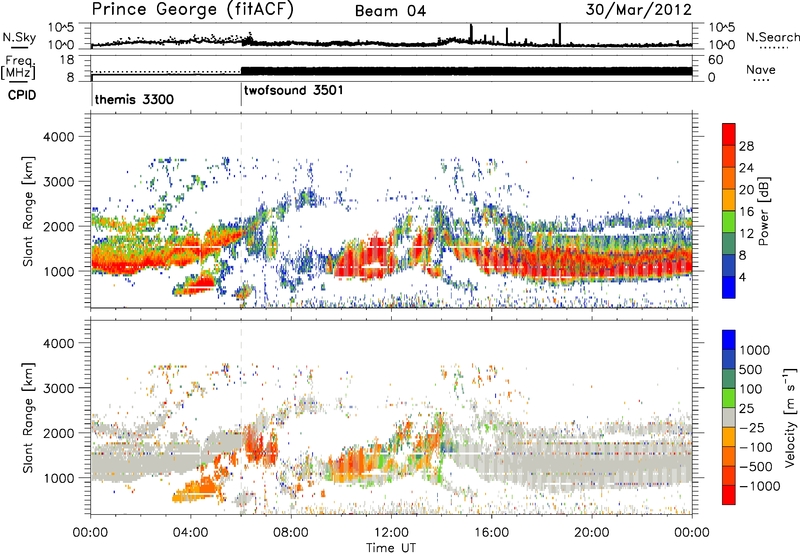
Task: Click the 'Velocity [m s-1]' colorbar title
Action: [x=790, y=417]
